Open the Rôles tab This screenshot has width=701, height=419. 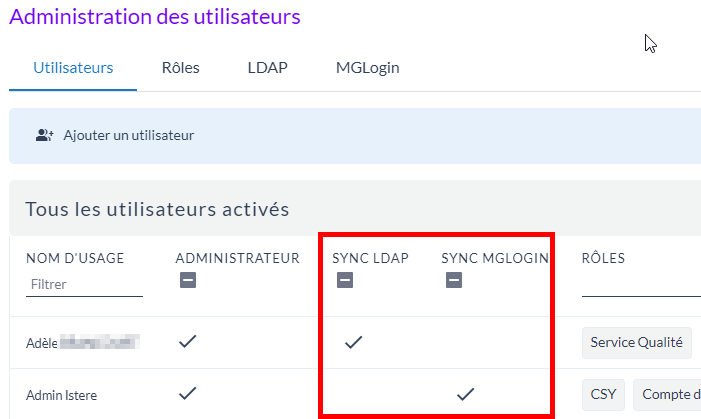click(180, 68)
